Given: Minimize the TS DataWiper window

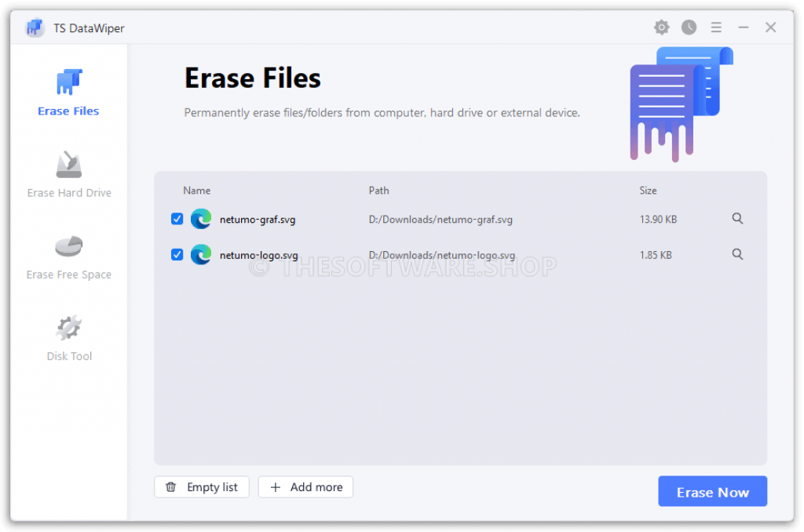Looking at the screenshot, I should (x=744, y=27).
